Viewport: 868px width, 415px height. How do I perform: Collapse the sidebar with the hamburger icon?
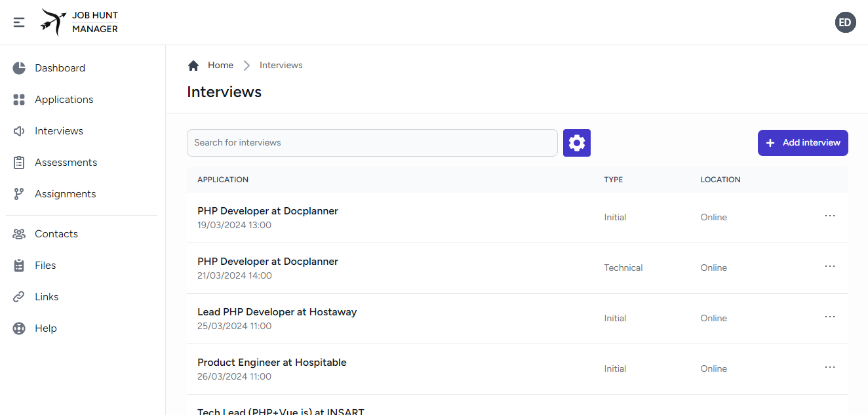(19, 22)
